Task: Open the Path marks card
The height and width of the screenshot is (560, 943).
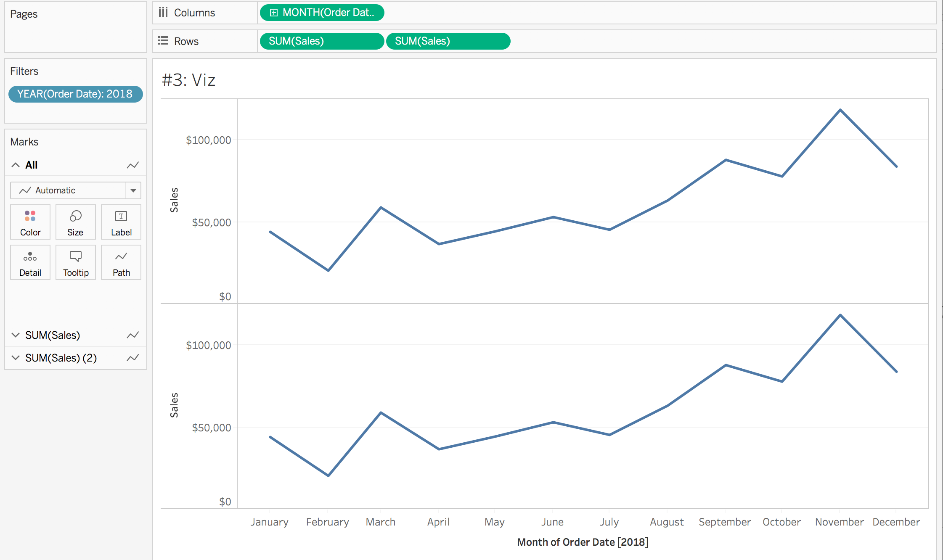Action: [121, 262]
